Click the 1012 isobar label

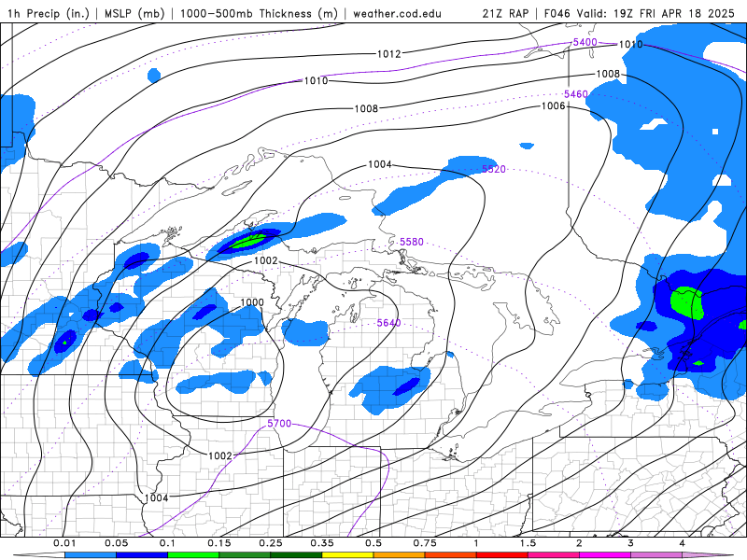click(x=389, y=54)
